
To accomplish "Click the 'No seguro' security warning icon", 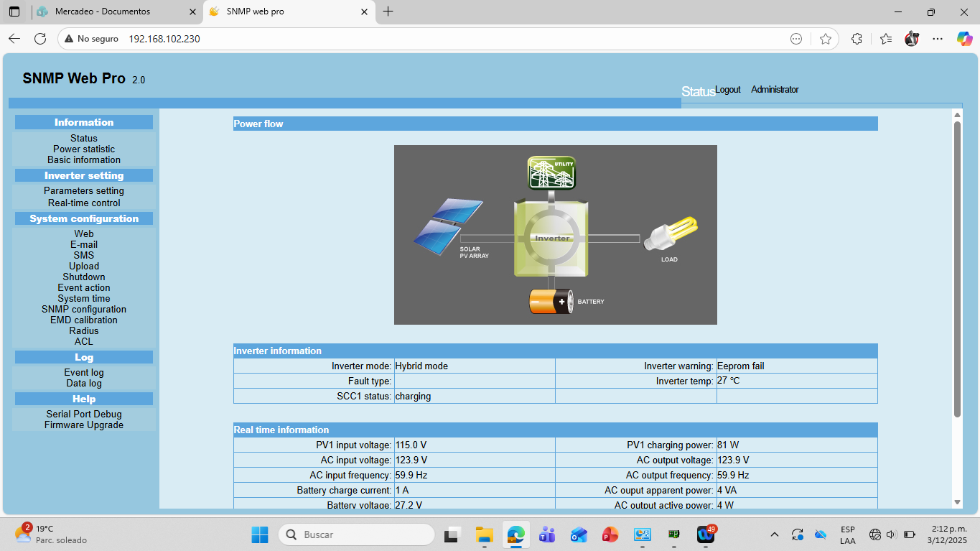I will 69,39.
